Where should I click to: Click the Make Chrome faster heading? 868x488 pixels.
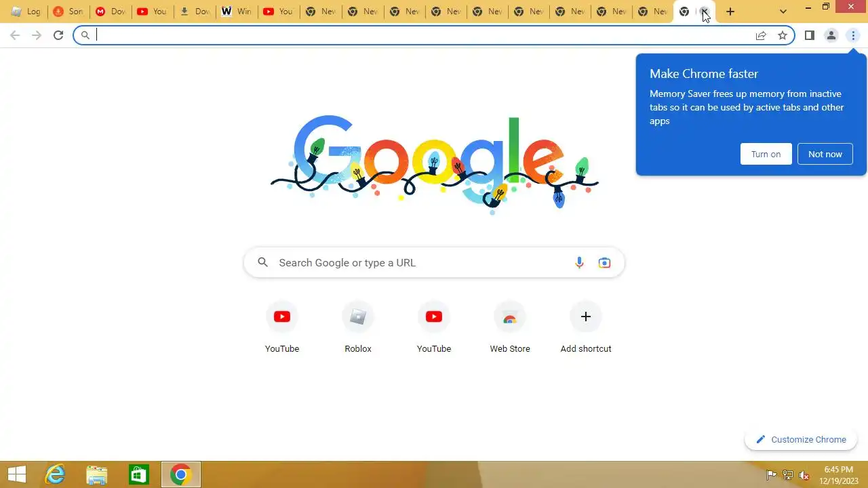tap(704, 74)
